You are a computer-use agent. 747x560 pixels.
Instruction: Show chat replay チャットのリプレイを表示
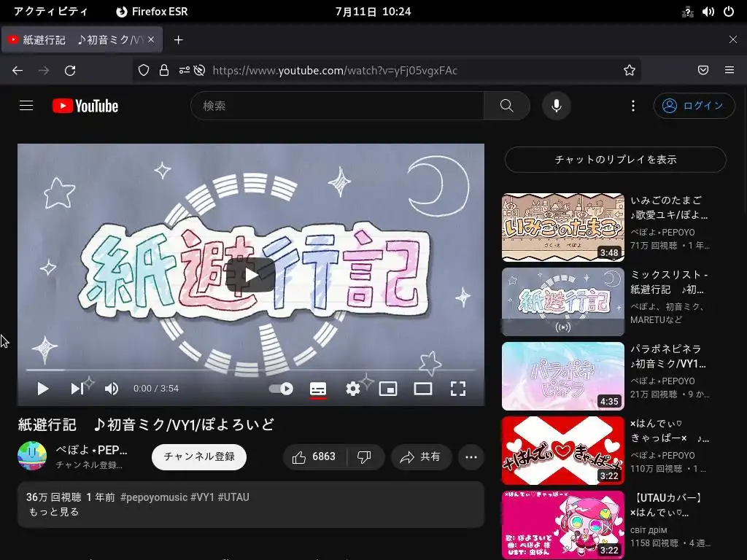click(616, 160)
